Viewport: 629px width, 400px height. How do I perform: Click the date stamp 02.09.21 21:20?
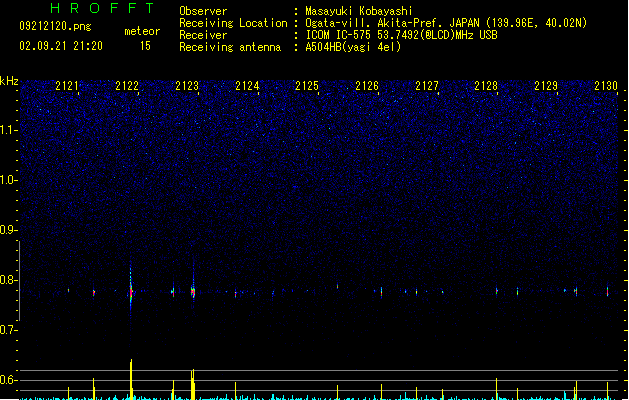[61, 46]
